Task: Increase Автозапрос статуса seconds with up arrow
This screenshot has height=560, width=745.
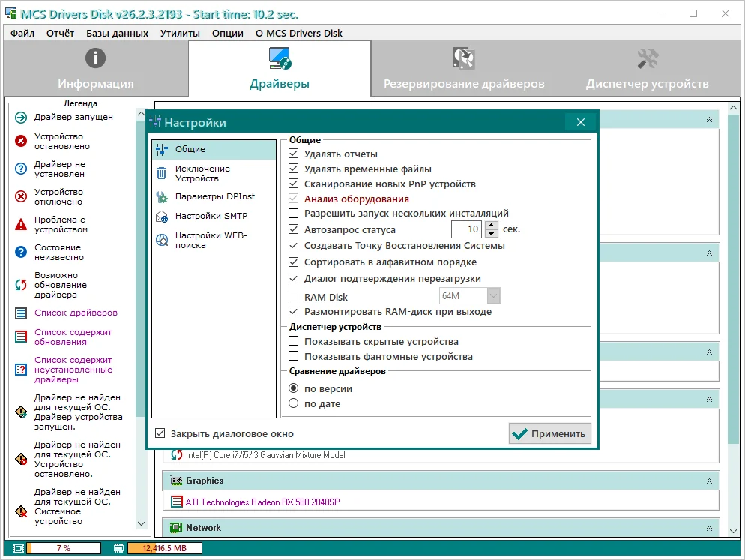Action: [x=492, y=226]
